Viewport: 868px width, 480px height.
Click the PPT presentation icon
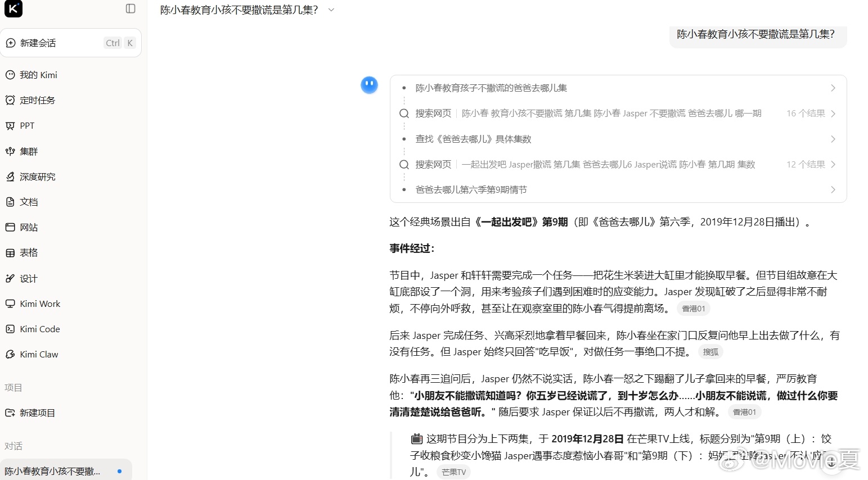pos(10,126)
